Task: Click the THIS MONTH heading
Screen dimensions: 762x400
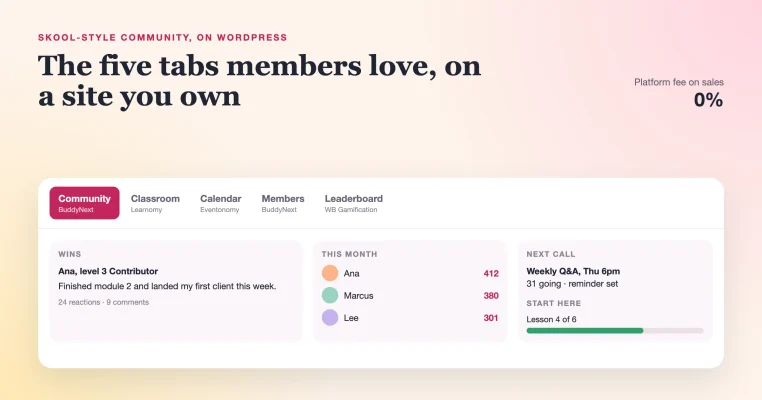Action: pos(349,254)
